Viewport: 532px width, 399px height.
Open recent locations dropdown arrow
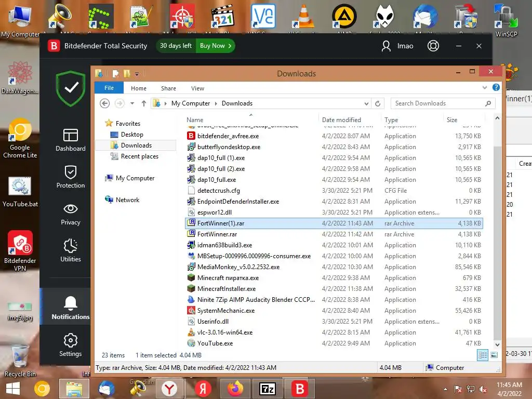point(132,103)
